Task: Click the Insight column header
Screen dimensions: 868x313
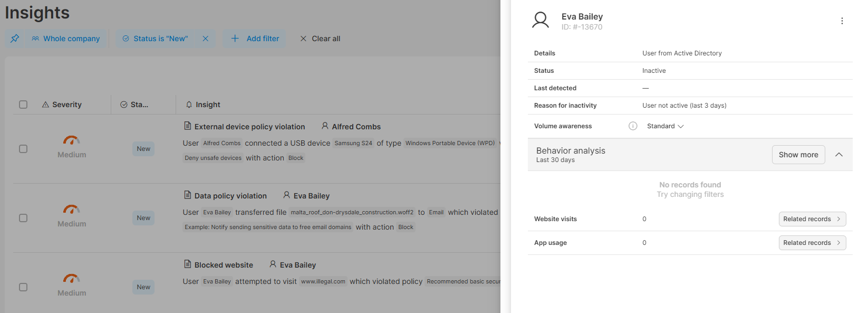Action: click(x=203, y=105)
